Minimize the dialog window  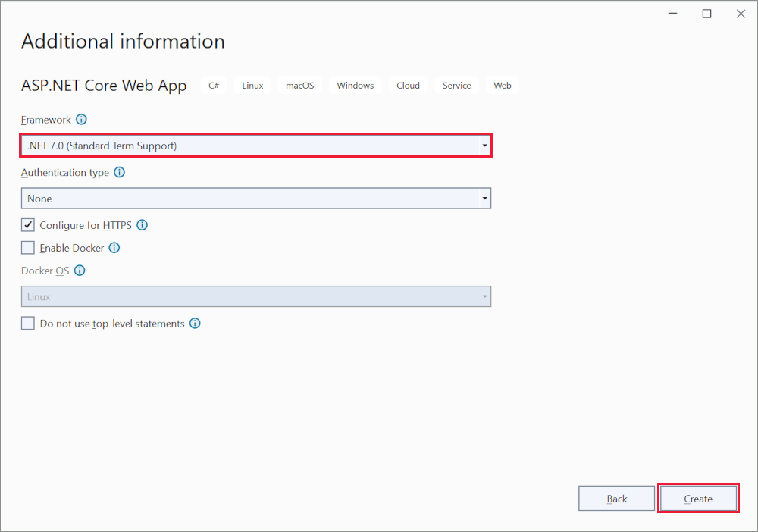pyautogui.click(x=673, y=14)
